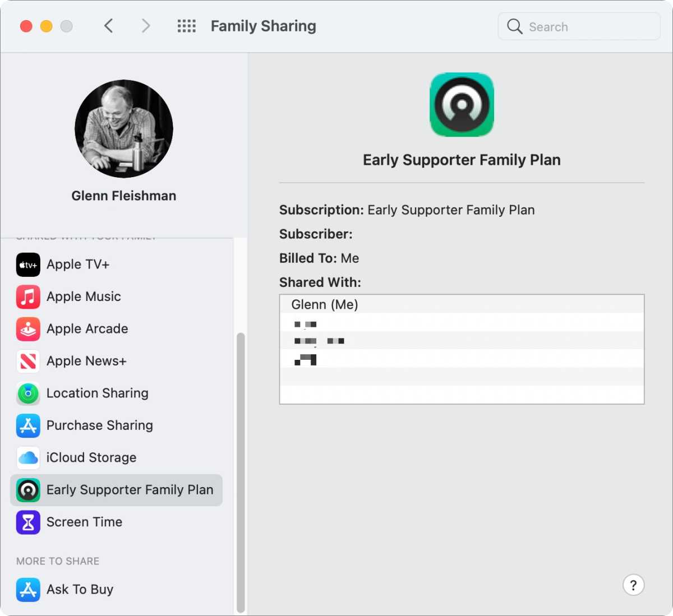
Task: Click the Screen Time hourglass icon
Action: (x=28, y=522)
